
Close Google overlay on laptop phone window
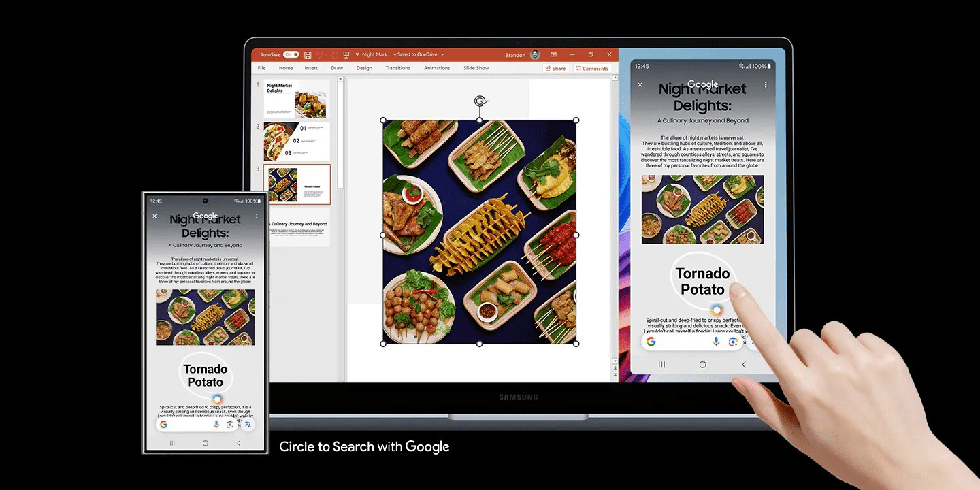point(640,85)
